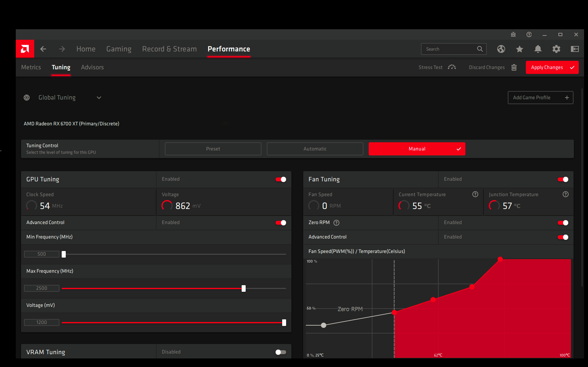This screenshot has width=588, height=367.
Task: Open the Gaming tab
Action: tap(119, 49)
